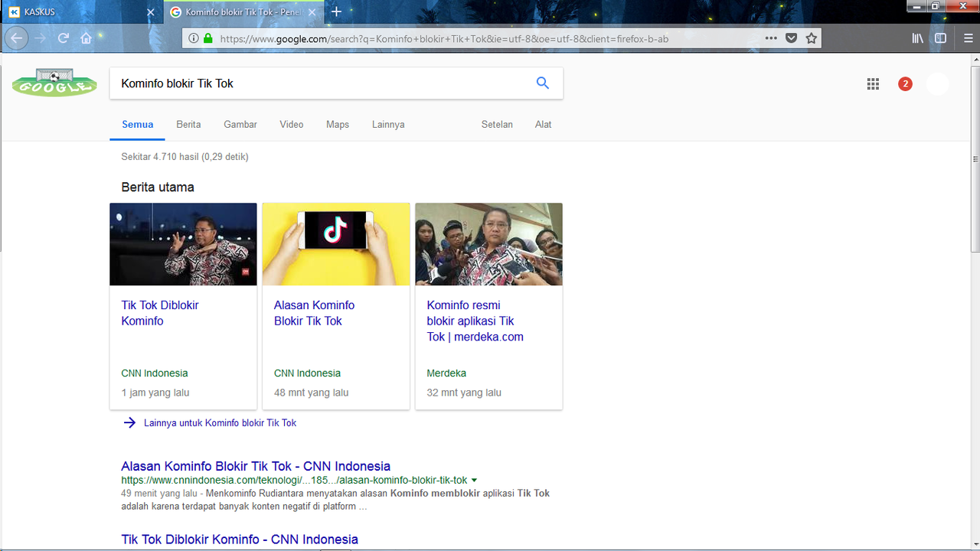The width and height of the screenshot is (980, 551).
Task: Select the result count text Sekitar 4.710 hasil
Action: [185, 157]
